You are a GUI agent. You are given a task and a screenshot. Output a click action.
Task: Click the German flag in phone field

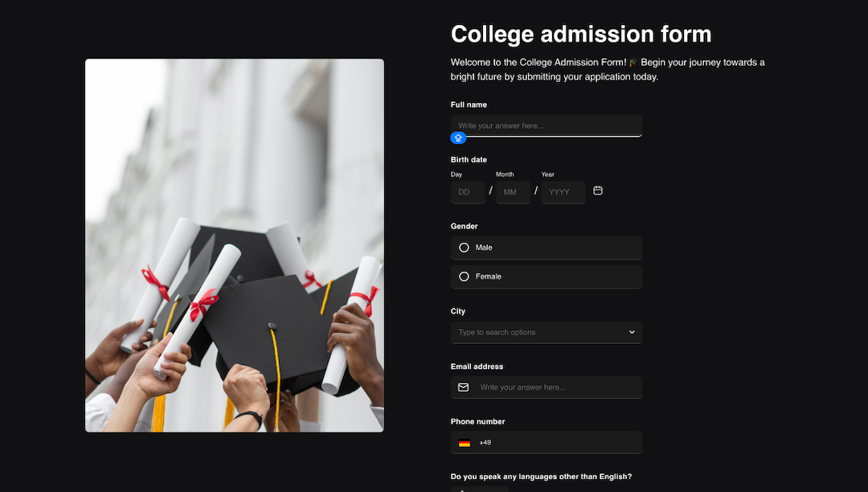click(x=465, y=441)
